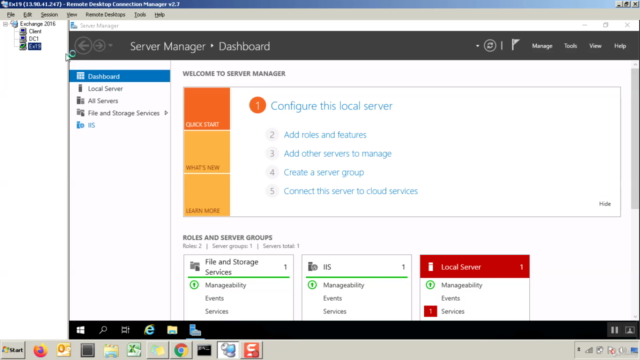The image size is (640, 360).
Task: Click Events under Local Server tile
Action: click(450, 298)
